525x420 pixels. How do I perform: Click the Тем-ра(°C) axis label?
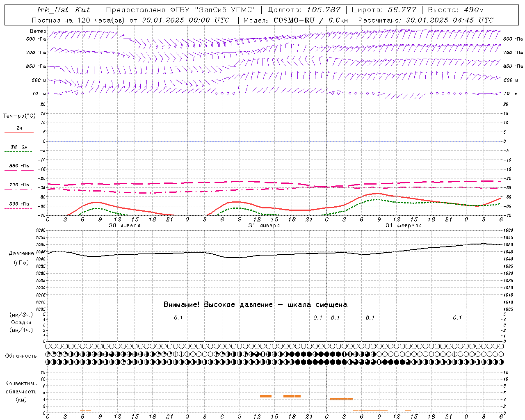point(19,116)
